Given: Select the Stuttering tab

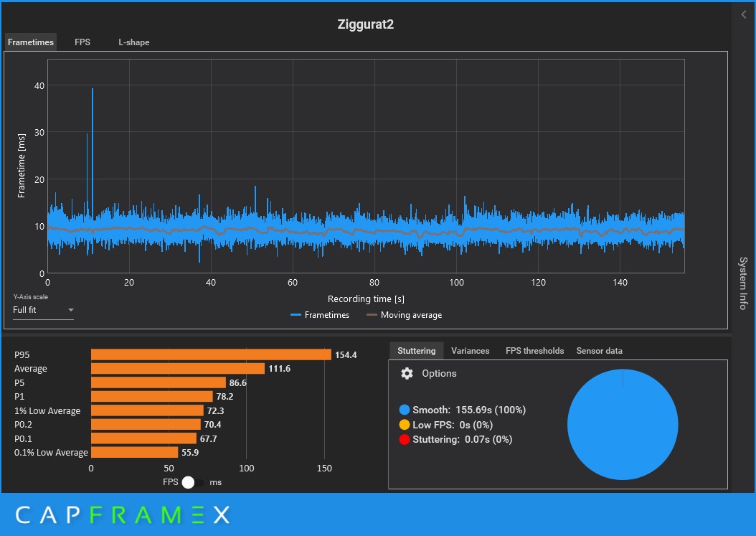Looking at the screenshot, I should point(416,351).
